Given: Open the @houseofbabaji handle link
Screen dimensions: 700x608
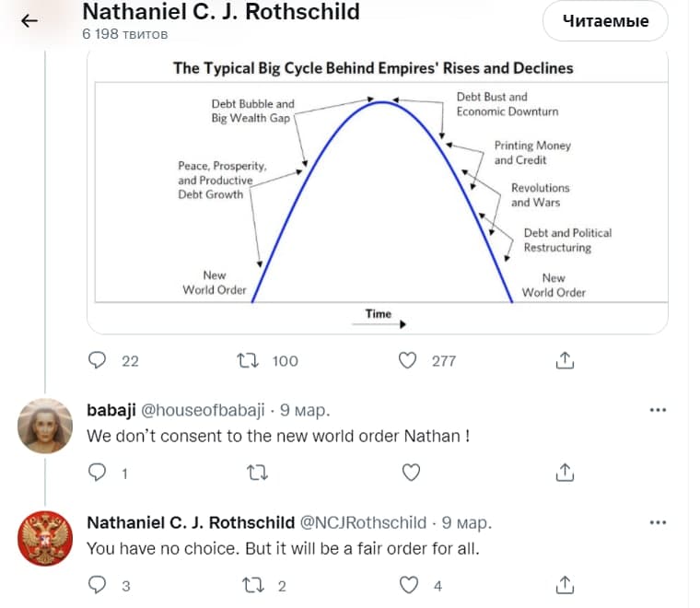Looking at the screenshot, I should [x=203, y=410].
